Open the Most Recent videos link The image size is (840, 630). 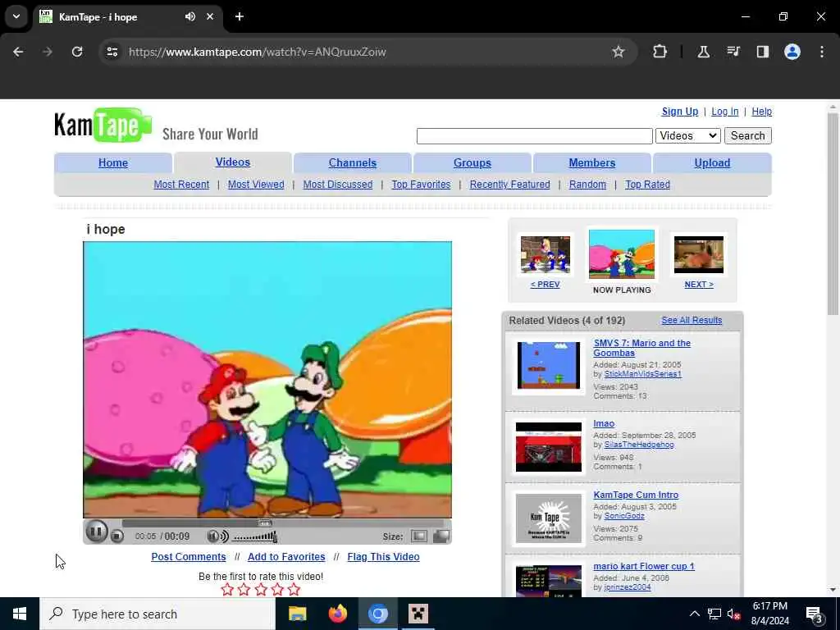pos(181,185)
